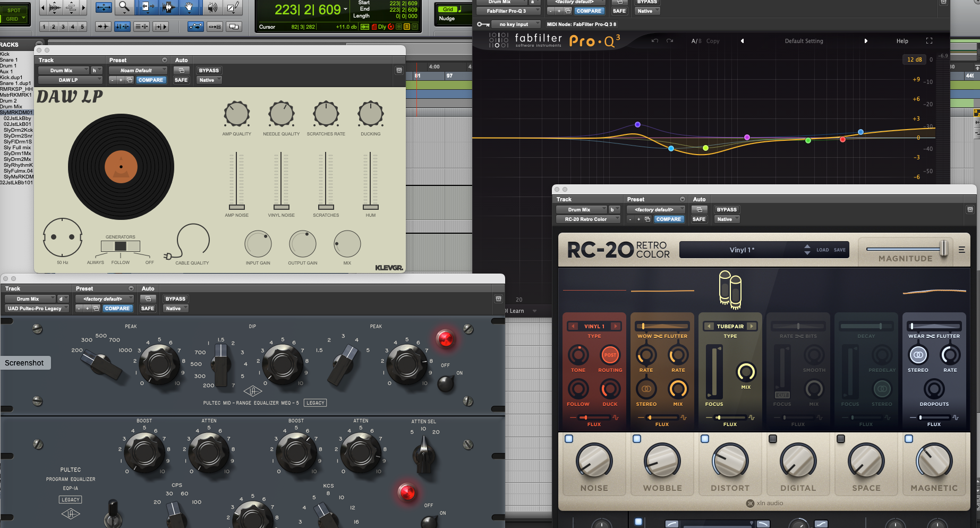Screen dimensions: 980x528
Task: Toggle the POST routing button in RC-20 Vinyl module
Action: click(x=610, y=355)
